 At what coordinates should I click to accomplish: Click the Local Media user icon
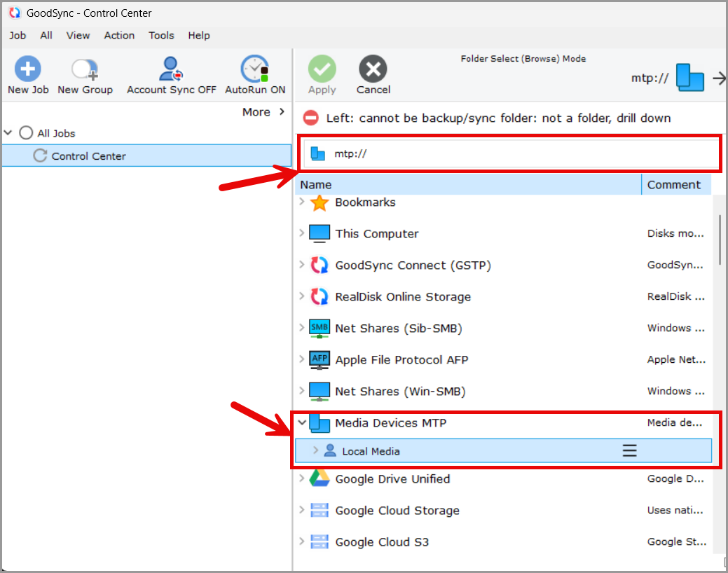pyautogui.click(x=330, y=450)
